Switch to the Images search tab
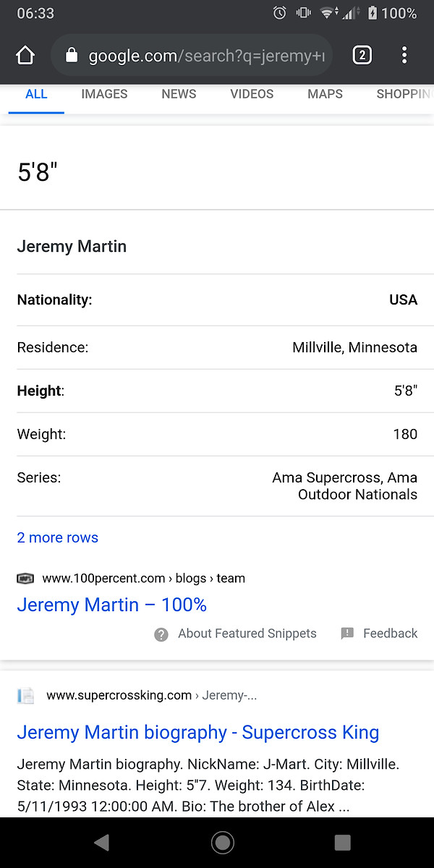Image resolution: width=434 pixels, height=868 pixels. pos(104,94)
